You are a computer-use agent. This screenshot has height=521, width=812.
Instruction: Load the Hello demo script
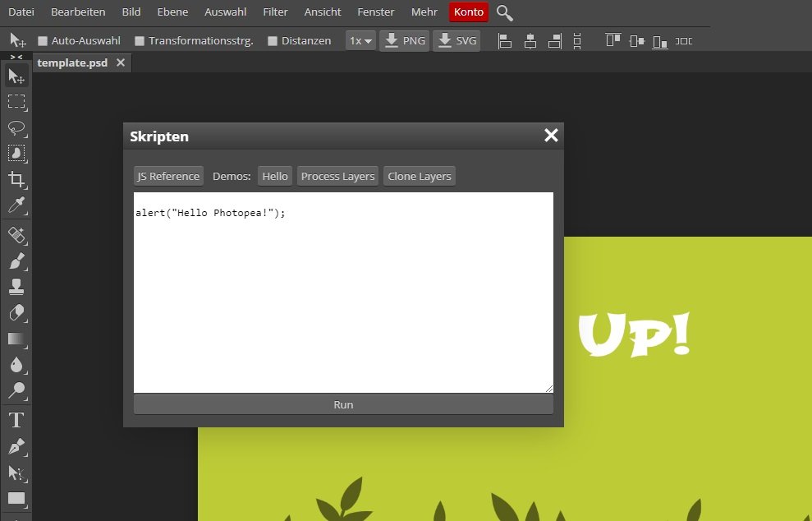click(x=275, y=176)
